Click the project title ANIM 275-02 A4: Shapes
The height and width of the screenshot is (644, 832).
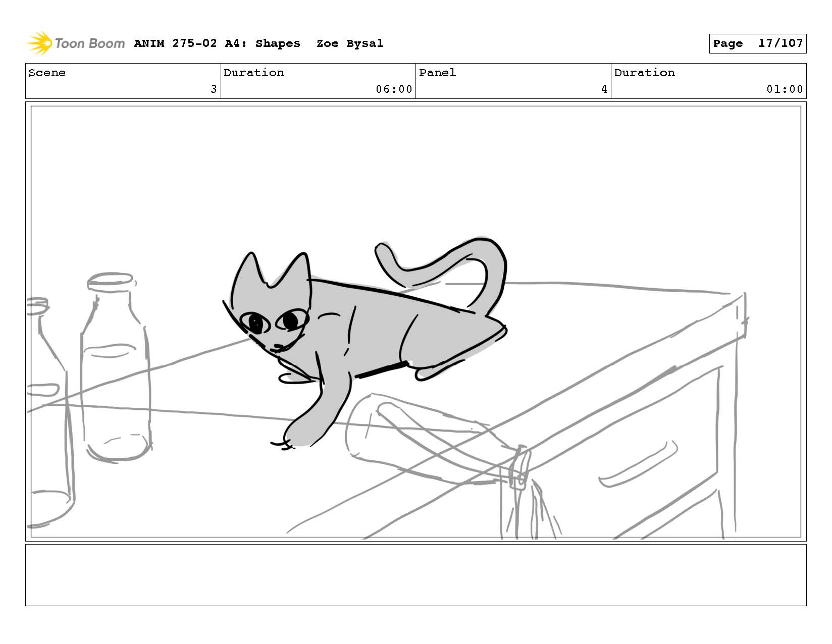point(217,43)
